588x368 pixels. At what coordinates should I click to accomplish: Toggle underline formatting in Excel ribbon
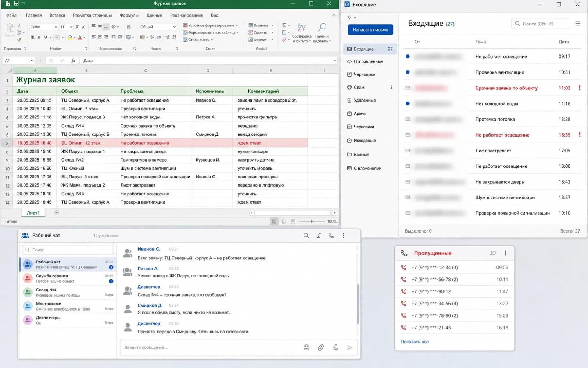(46, 37)
